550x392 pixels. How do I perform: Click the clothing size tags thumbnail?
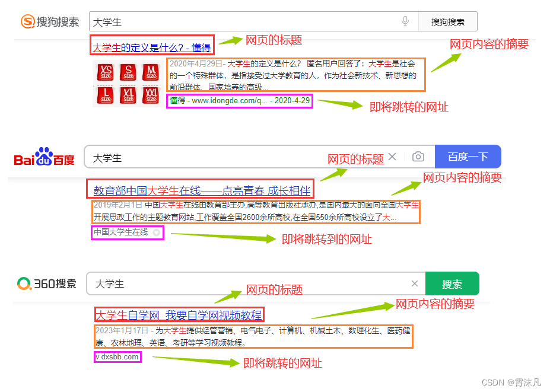(128, 84)
